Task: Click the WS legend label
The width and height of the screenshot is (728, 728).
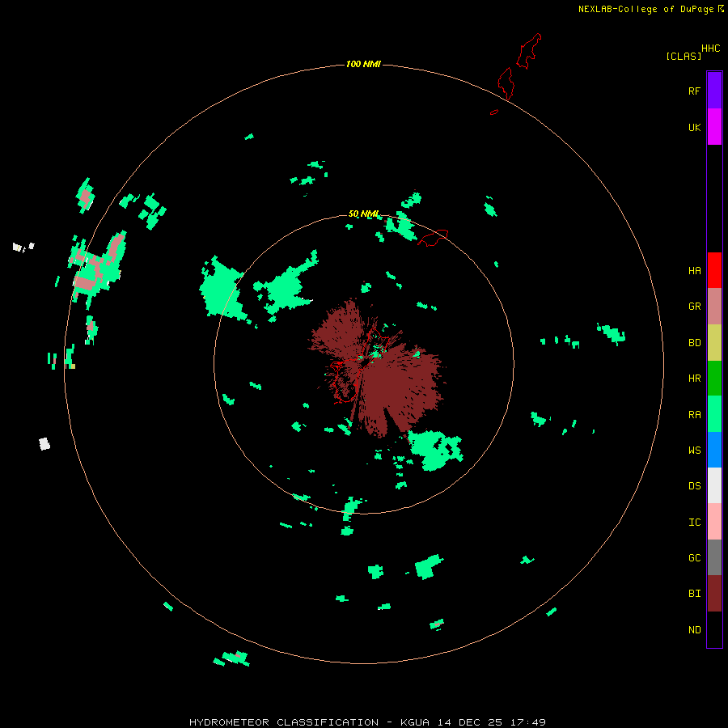Action: tap(694, 450)
